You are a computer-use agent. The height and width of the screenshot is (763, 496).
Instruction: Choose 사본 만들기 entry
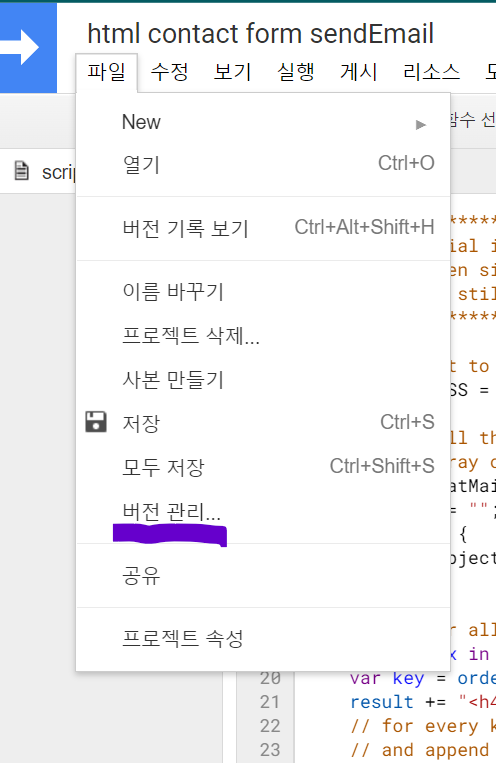(x=263, y=379)
